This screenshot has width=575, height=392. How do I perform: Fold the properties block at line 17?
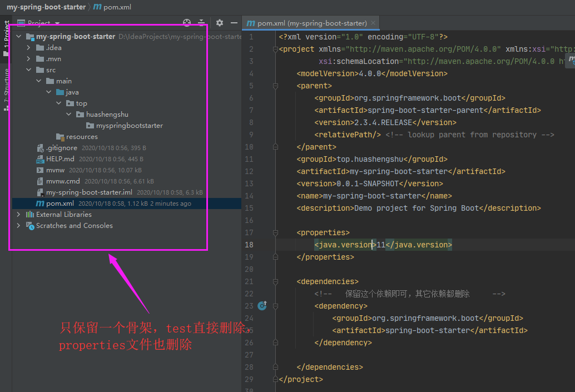[x=275, y=232]
